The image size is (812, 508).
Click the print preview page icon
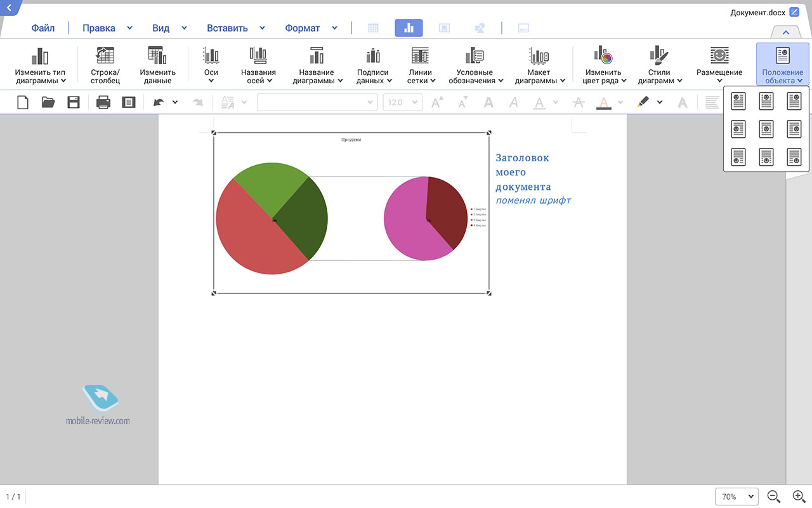point(129,102)
